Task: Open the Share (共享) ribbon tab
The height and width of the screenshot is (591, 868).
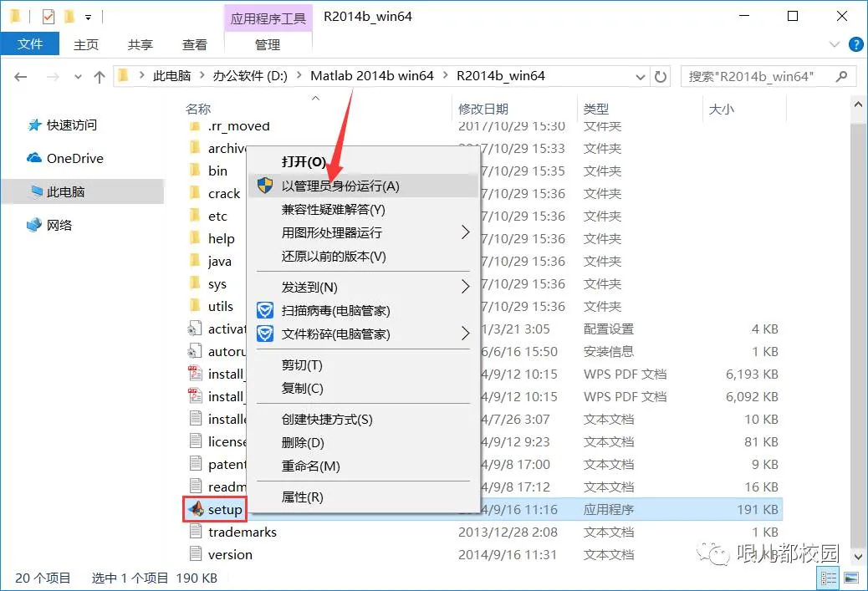Action: click(x=140, y=45)
